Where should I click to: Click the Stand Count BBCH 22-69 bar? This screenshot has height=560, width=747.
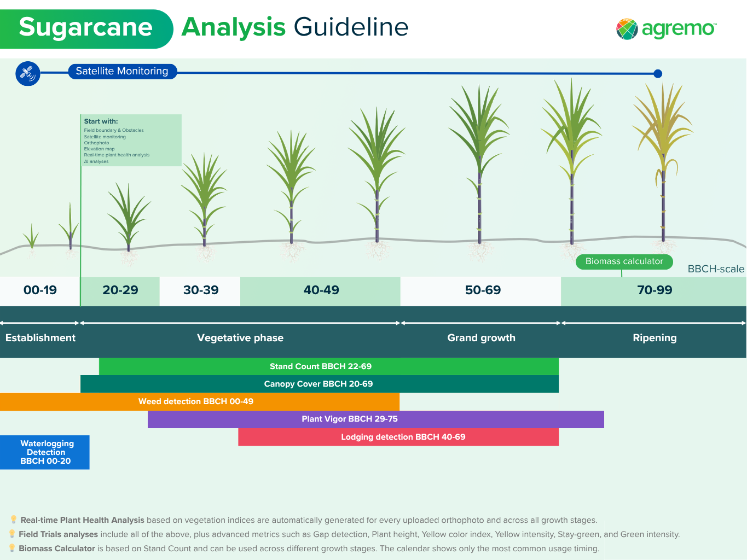point(329,366)
